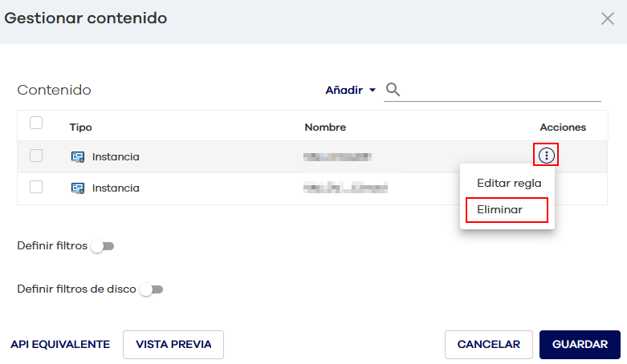This screenshot has height=364, width=627.
Task: Enable the Definir filtros de disco toggle
Action: point(150,289)
